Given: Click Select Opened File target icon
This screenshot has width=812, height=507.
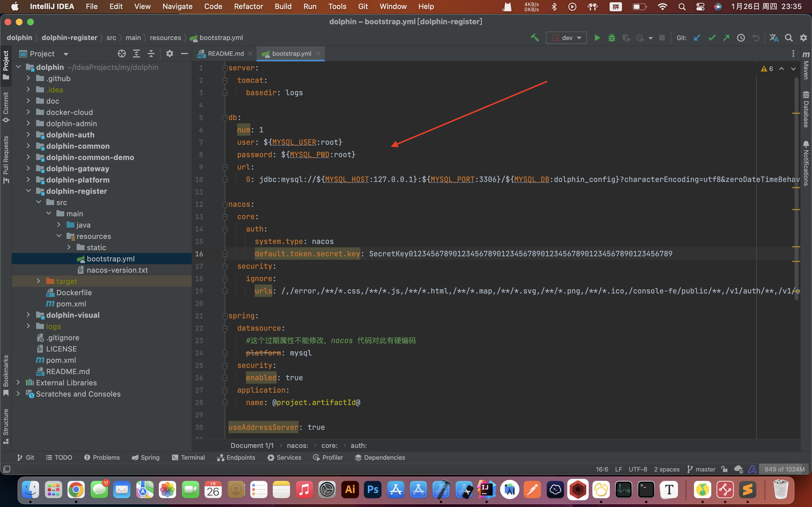Looking at the screenshot, I should click(122, 54).
